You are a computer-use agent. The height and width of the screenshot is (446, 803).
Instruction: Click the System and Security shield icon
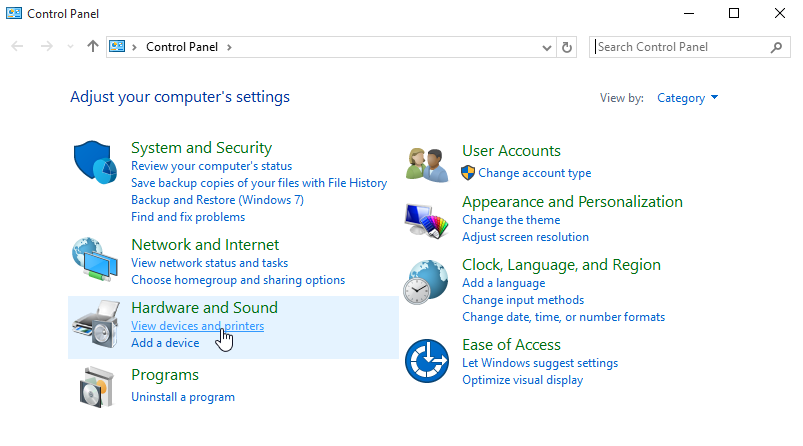[x=96, y=164]
